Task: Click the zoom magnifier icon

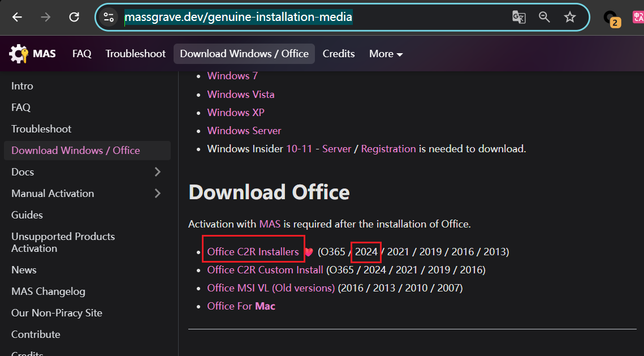Action: (544, 18)
